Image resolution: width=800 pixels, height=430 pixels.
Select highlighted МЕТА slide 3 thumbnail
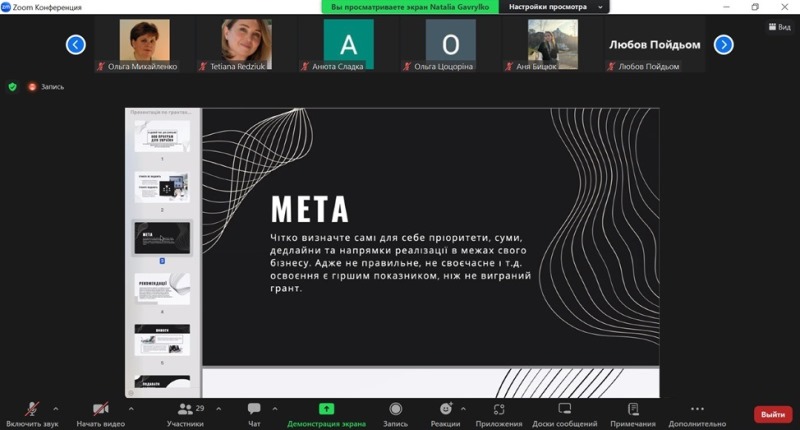pos(162,238)
